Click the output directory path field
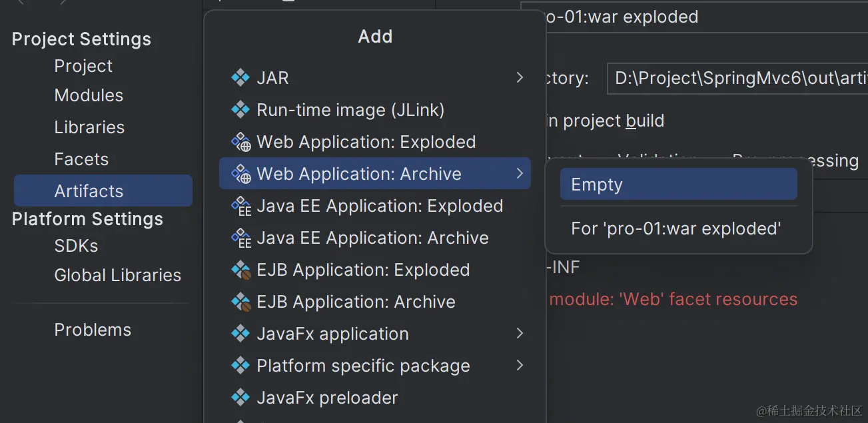 click(x=737, y=79)
